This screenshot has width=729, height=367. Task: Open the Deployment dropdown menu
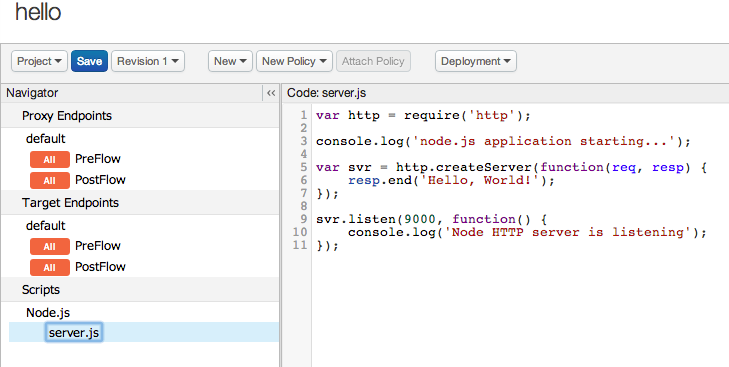click(x=476, y=61)
